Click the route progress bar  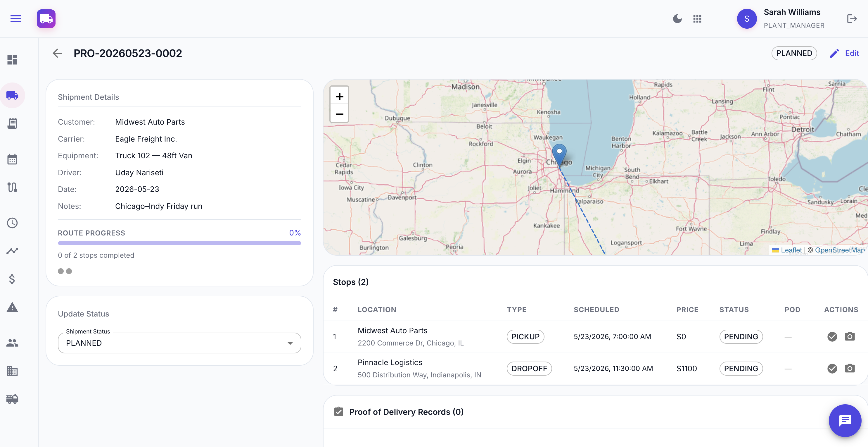pyautogui.click(x=180, y=243)
